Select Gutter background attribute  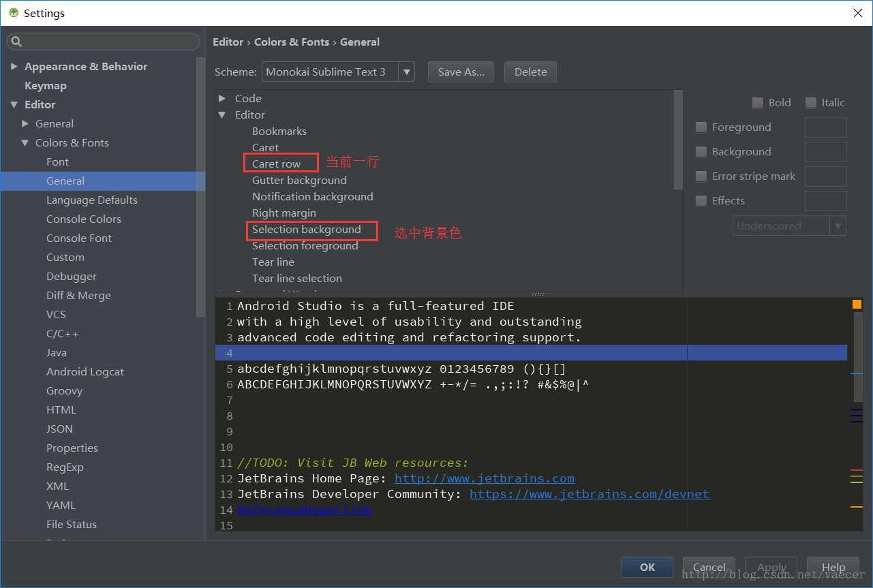point(299,180)
